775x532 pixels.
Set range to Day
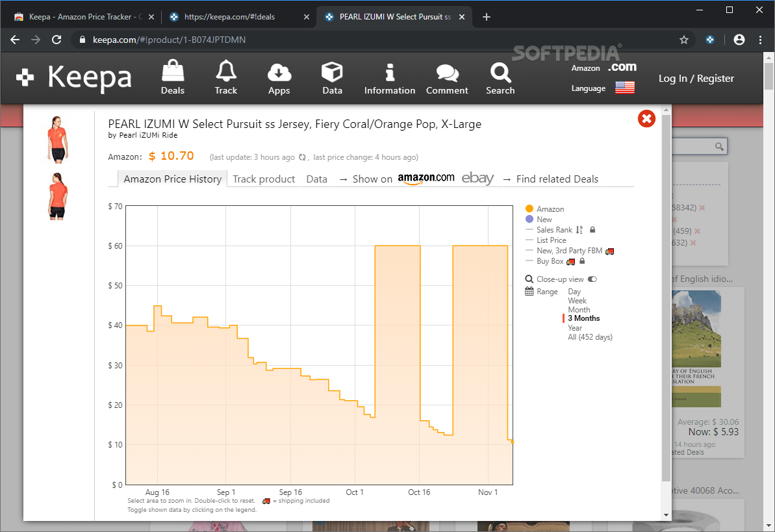tap(574, 292)
